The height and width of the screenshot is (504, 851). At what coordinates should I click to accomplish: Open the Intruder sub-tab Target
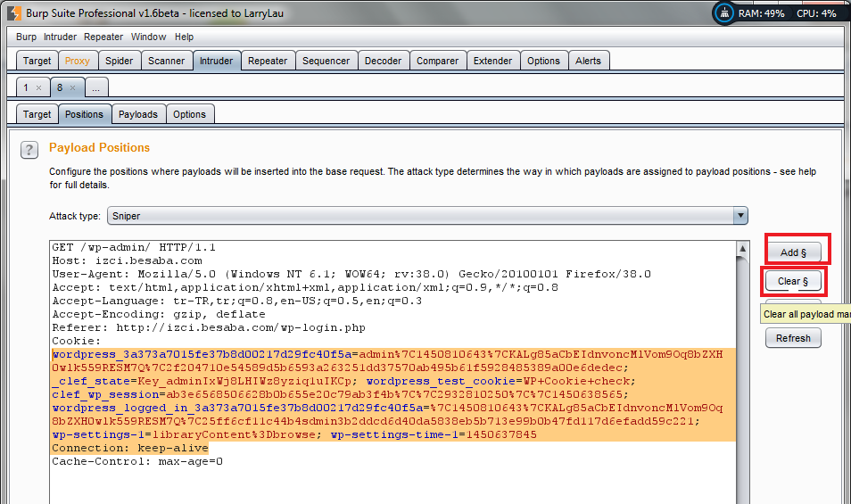click(37, 114)
